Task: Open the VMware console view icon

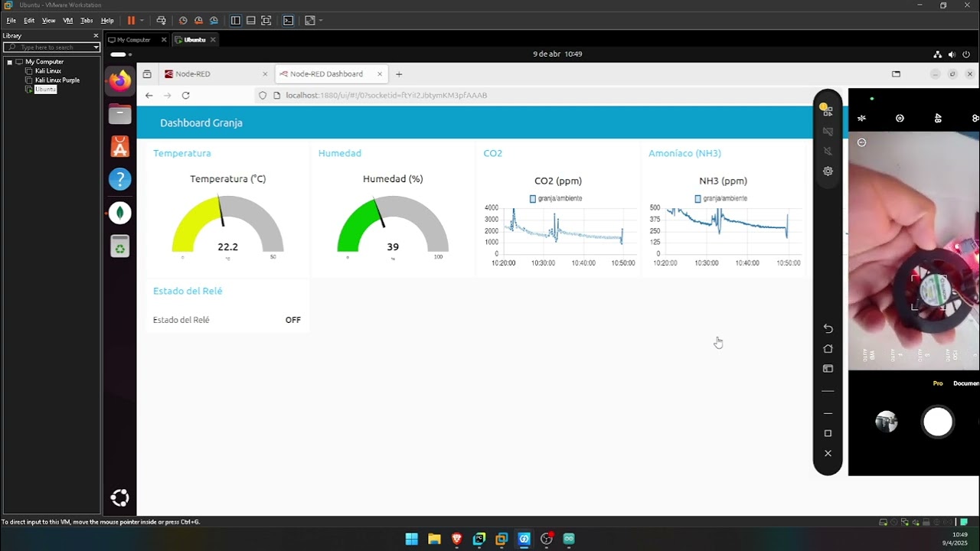Action: 288,21
